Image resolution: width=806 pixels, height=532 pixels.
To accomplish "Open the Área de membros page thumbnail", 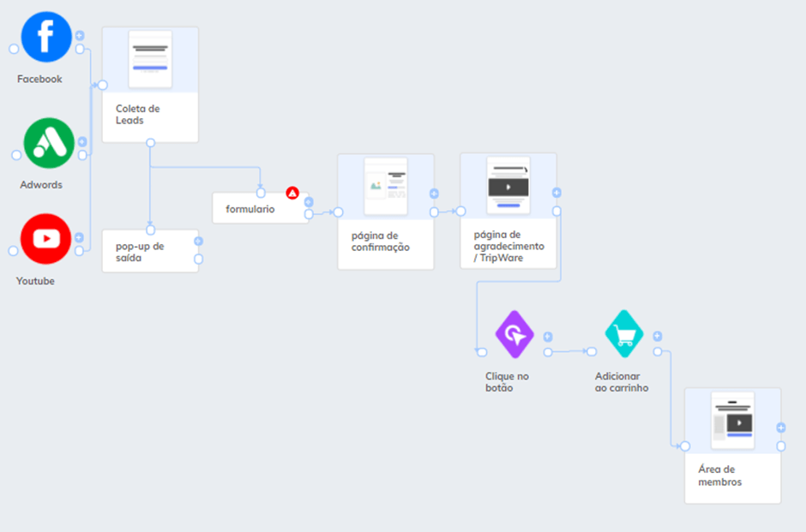I will coord(732,421).
